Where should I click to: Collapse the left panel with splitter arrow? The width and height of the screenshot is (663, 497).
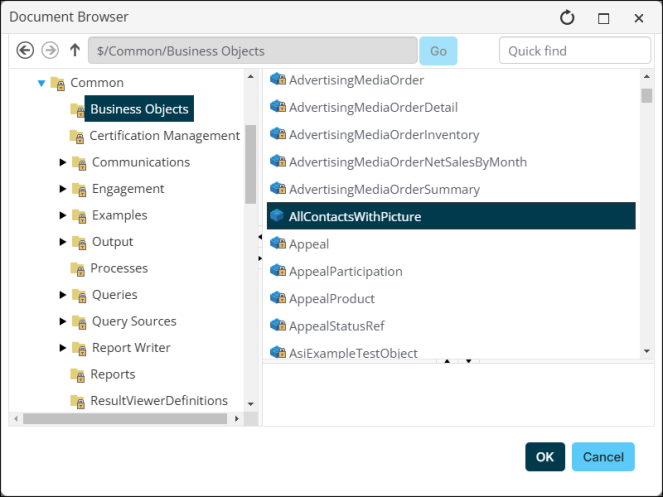260,237
